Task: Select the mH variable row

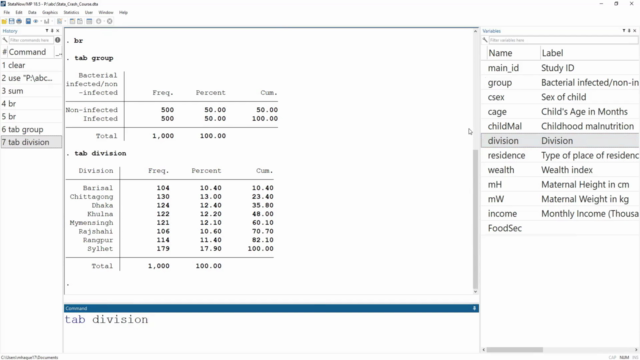Action: pos(560,184)
